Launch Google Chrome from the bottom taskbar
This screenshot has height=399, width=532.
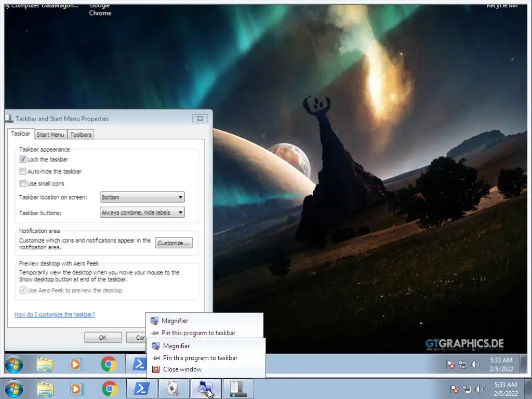(109, 389)
